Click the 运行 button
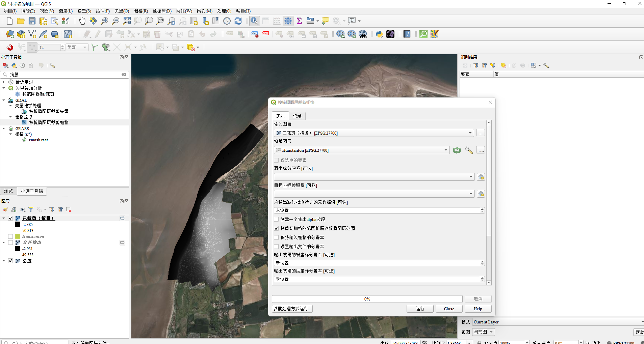 coord(420,309)
